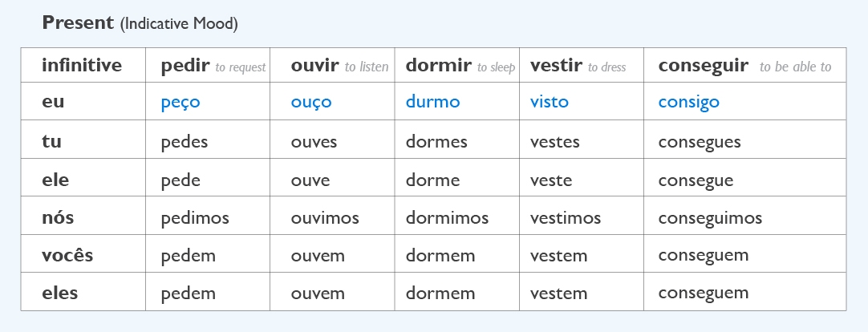Screen dimensions: 868x332
Task: Click the 'nós' row label
Action: point(57,217)
